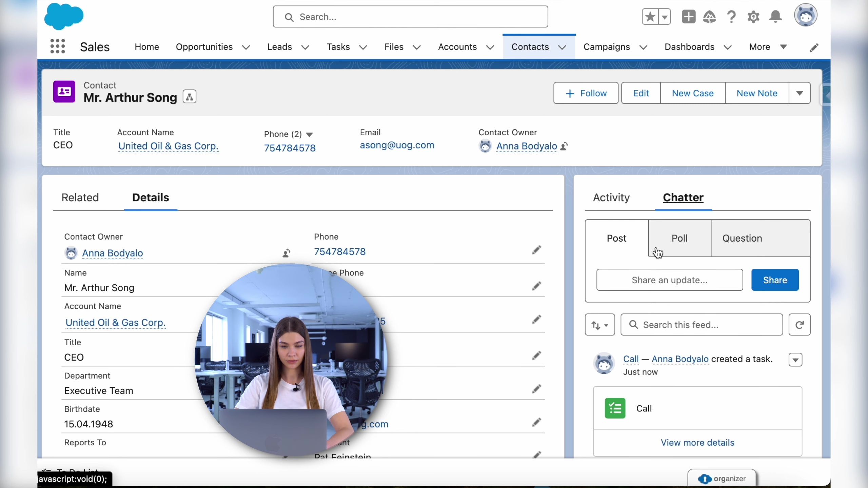This screenshot has height=488, width=868.
Task: Select the Post publisher tab
Action: 617,238
